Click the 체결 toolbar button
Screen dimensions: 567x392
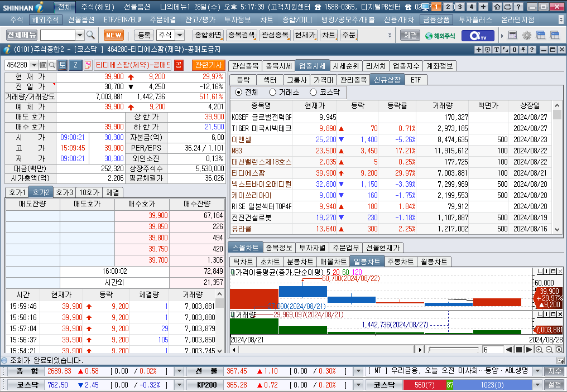click(410, 35)
